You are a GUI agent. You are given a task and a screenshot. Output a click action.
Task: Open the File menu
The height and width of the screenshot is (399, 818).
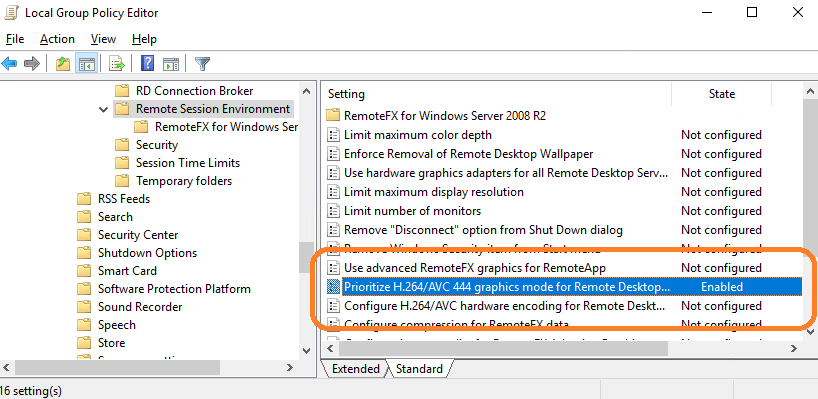(x=15, y=39)
